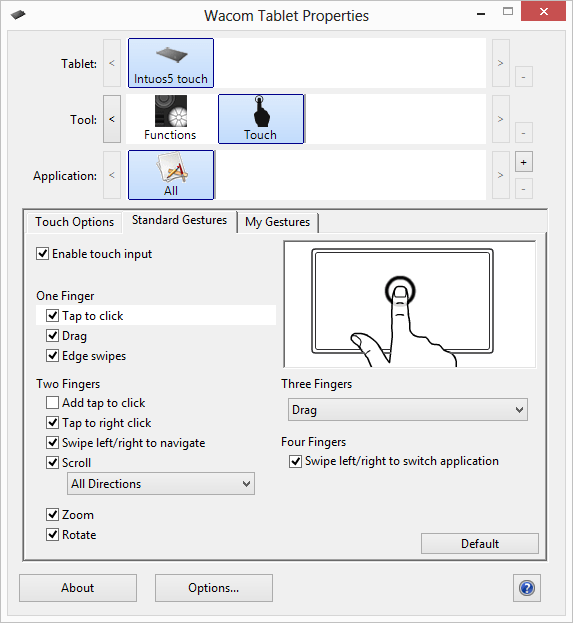573x623 pixels.
Task: Click the Two Fingers heading
Action: [68, 384]
